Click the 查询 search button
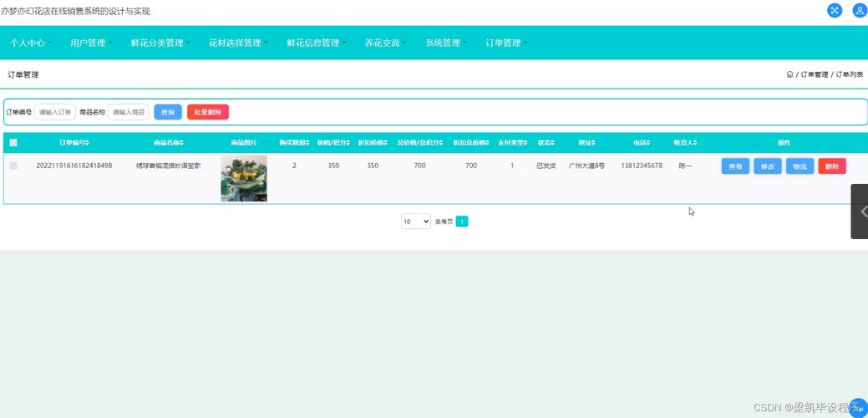 coord(168,112)
